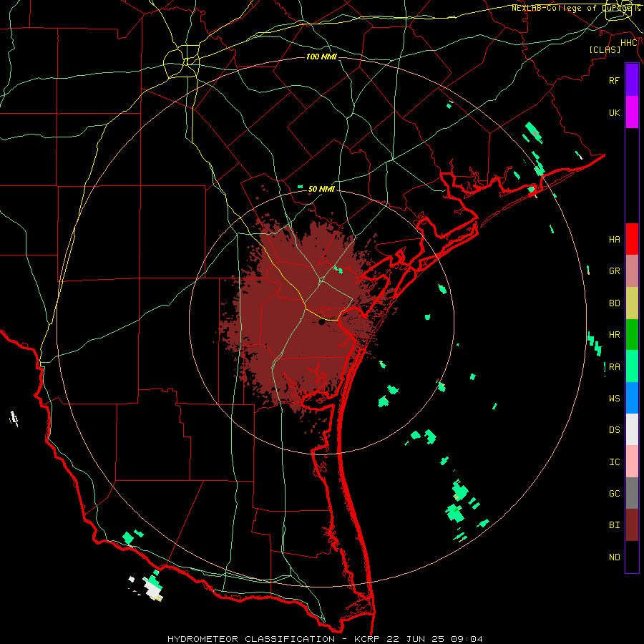This screenshot has height=644, width=644.
Task: Click the RF purple legend color swatch
Action: [632, 80]
